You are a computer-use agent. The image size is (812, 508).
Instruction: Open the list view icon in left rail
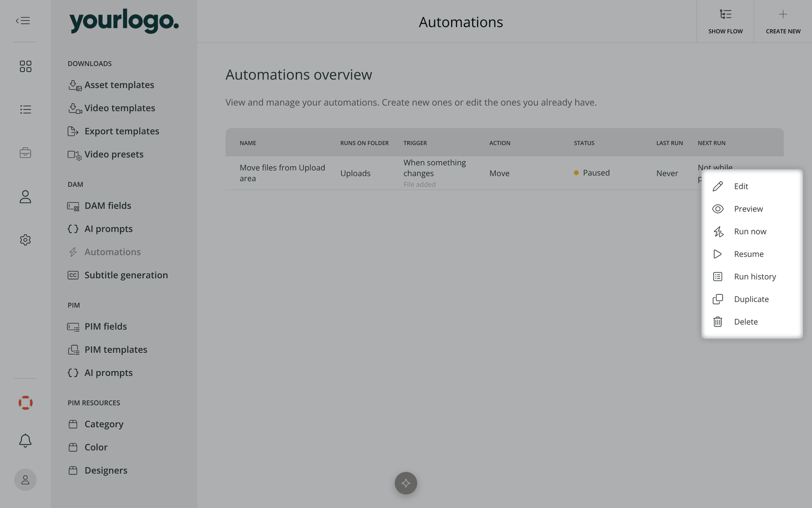[25, 109]
